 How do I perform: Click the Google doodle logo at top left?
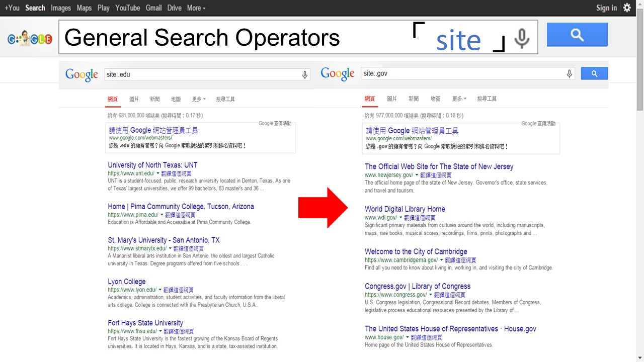(30, 39)
